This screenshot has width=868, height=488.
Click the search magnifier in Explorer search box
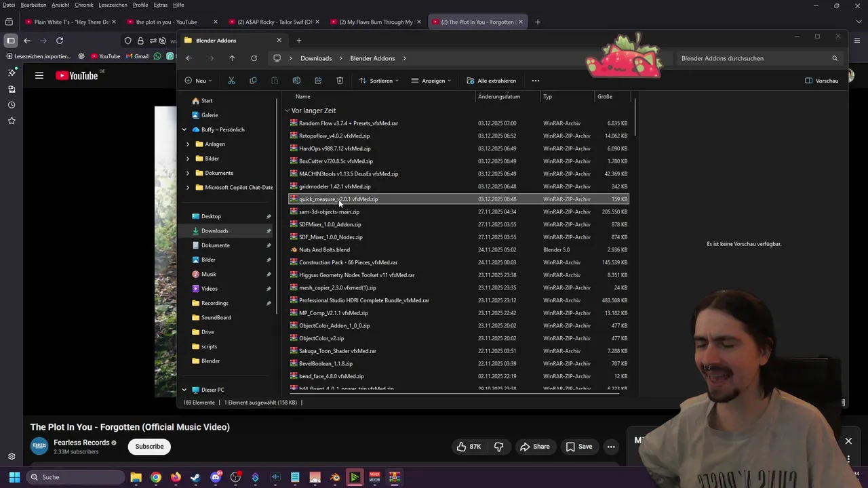click(x=835, y=58)
